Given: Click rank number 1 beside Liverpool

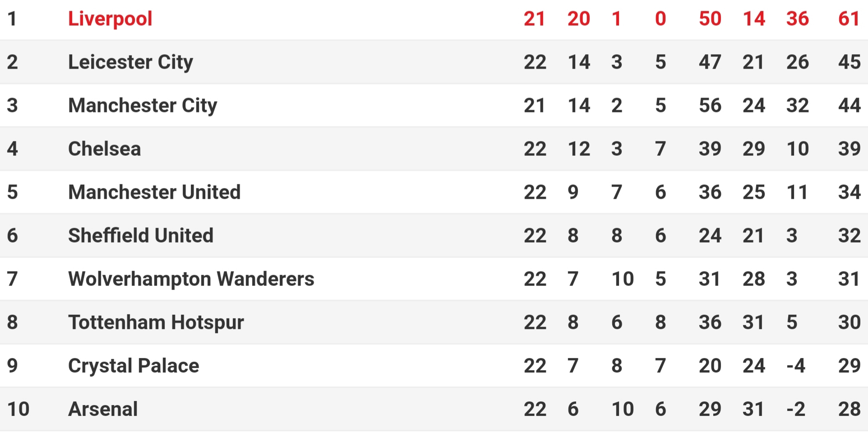Looking at the screenshot, I should pyautogui.click(x=12, y=19).
